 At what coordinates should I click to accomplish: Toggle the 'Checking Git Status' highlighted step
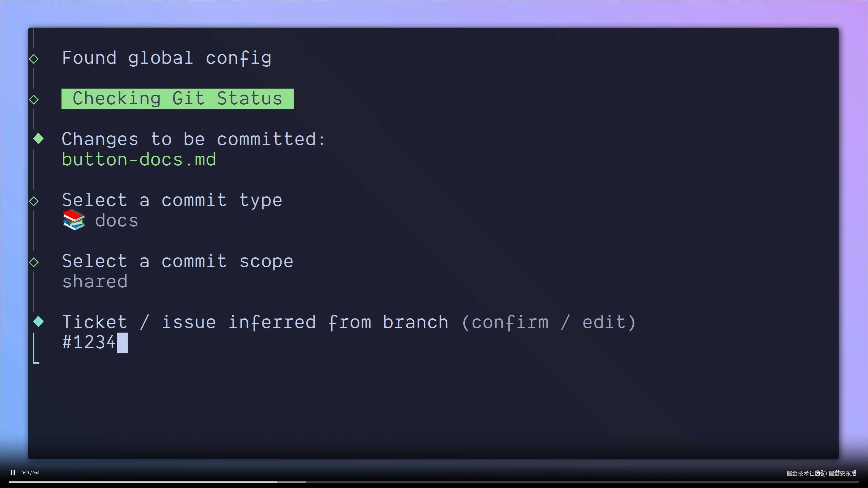(178, 99)
